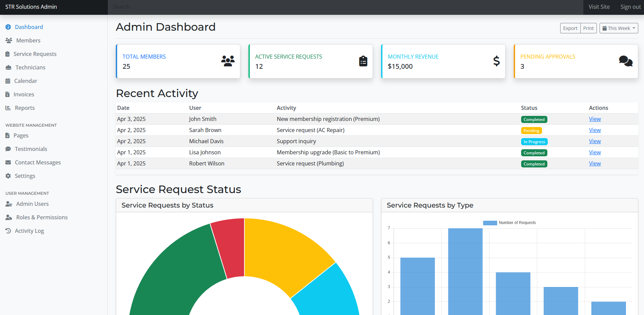
Task: Click the Completed status badge for John Smith
Action: point(534,119)
